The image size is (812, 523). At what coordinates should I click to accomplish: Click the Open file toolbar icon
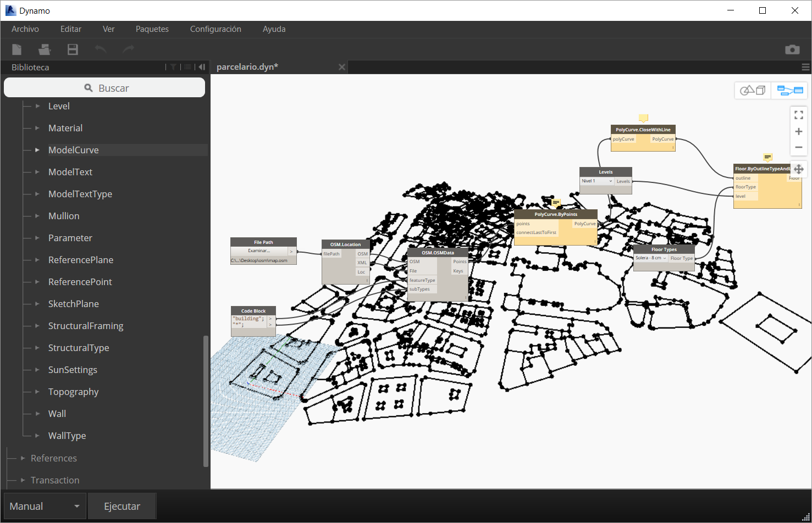point(45,49)
